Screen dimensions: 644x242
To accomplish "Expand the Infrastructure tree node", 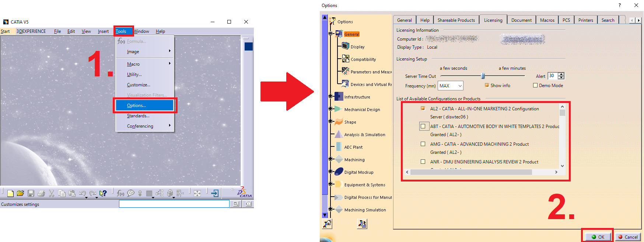I will click(x=330, y=96).
